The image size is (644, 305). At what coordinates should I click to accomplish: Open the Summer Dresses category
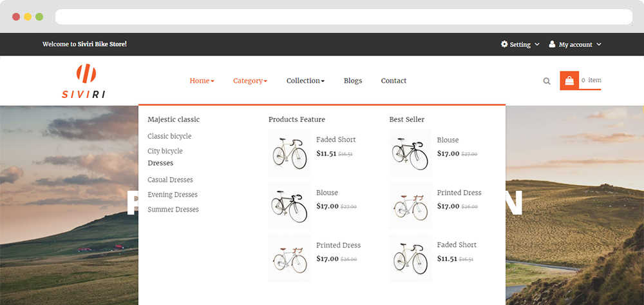click(173, 210)
